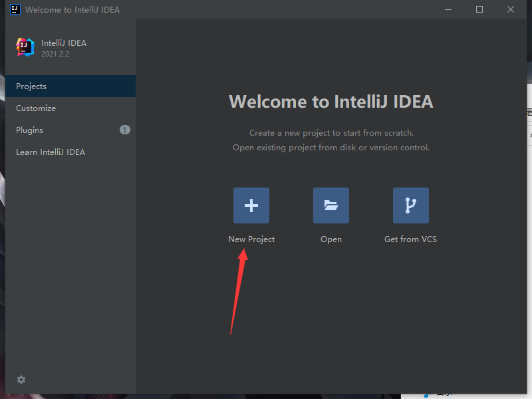Open the Plugins tab
Viewport: 532px width, 399px height.
[70, 130]
